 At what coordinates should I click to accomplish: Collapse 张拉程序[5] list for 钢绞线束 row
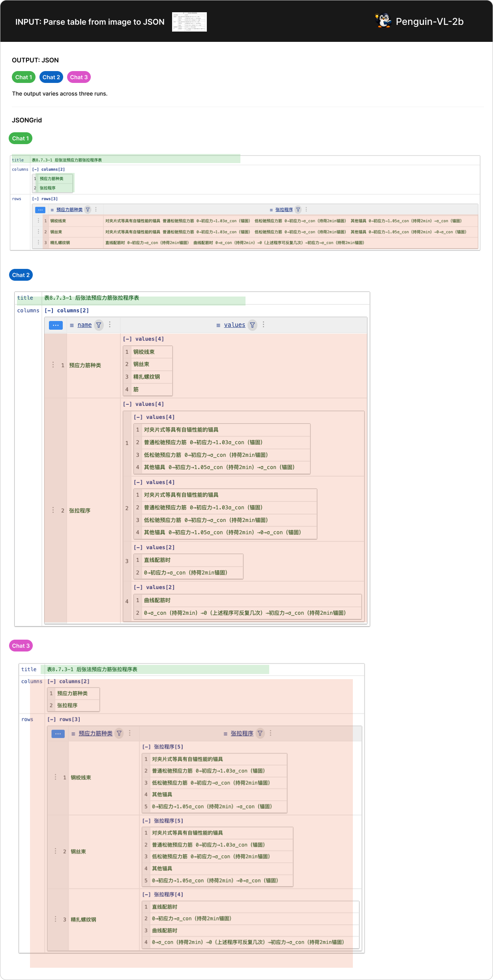pos(146,747)
